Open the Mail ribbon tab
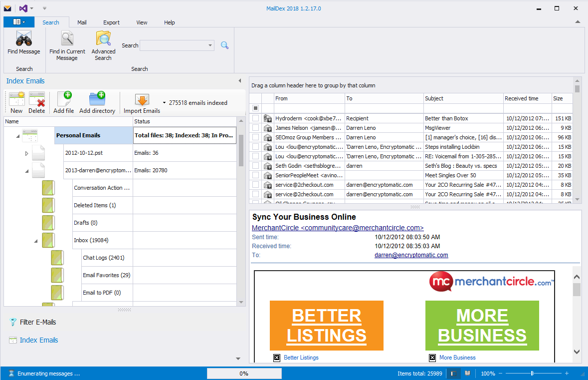Screen dimensions: 588x380 (82, 22)
